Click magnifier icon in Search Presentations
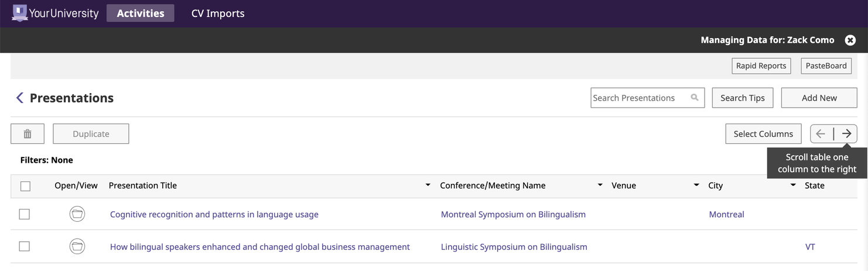Viewport: 868px width, 271px height. [x=695, y=98]
